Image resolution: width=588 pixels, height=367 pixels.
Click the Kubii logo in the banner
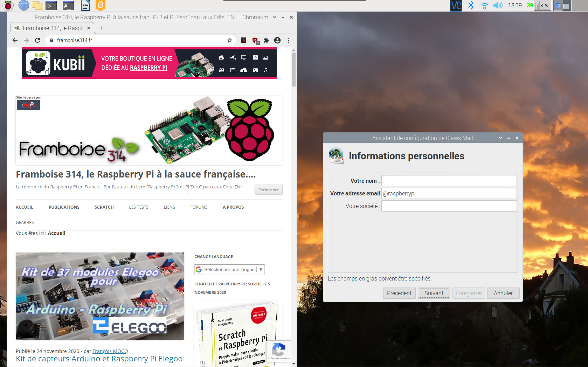click(56, 63)
